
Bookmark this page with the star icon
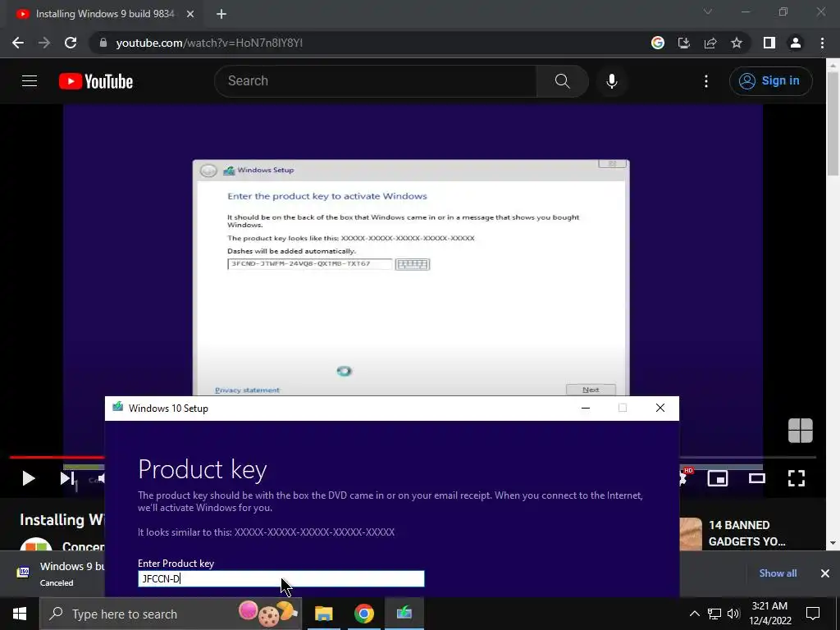click(x=737, y=43)
